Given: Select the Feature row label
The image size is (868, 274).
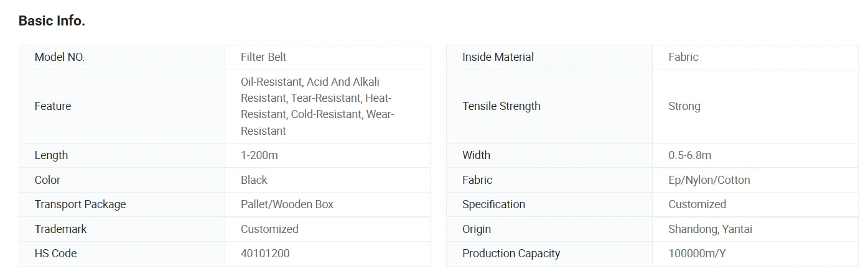Looking at the screenshot, I should 122,106.
